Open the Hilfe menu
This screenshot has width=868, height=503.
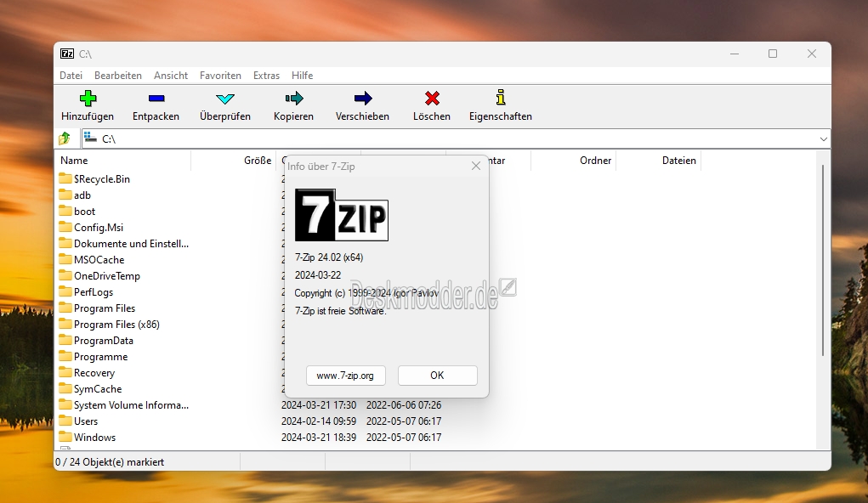pyautogui.click(x=303, y=76)
